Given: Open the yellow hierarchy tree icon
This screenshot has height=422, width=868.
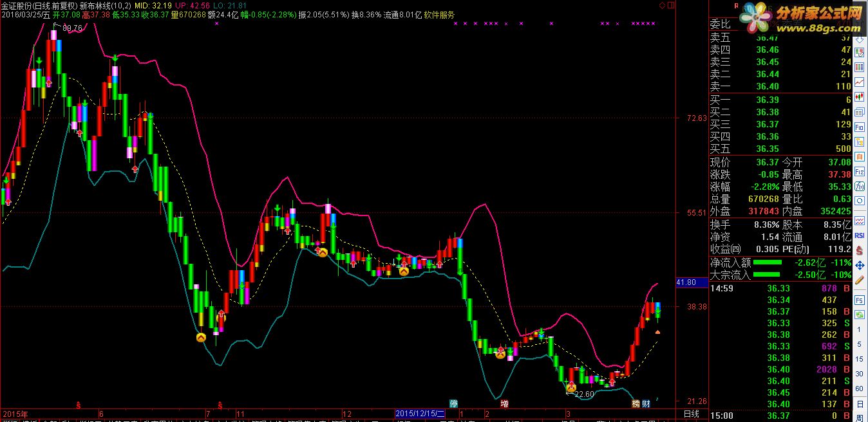Looking at the screenshot, I should pos(859,142).
